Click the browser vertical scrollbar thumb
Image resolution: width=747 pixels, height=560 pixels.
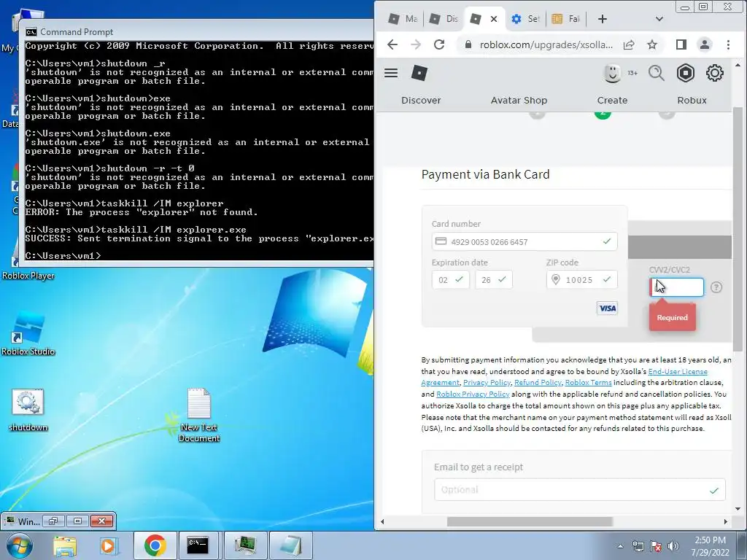click(x=738, y=228)
